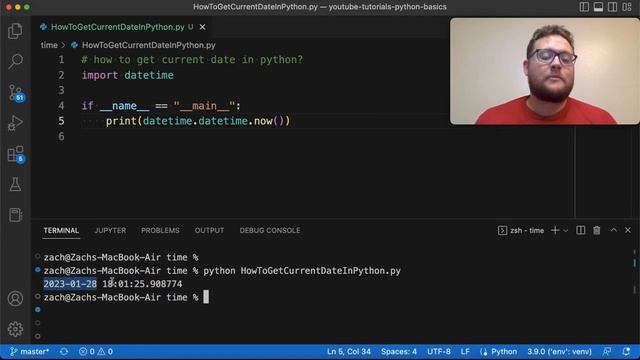Split the terminal
Viewport: 640px width, 360px height.
pos(580,231)
